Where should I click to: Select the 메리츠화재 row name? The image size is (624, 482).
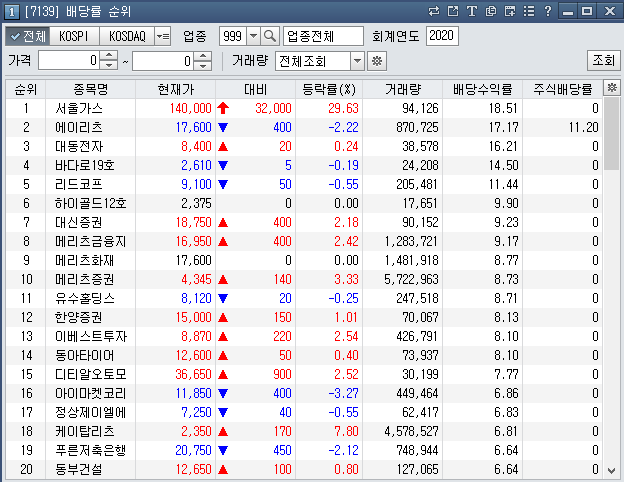coord(85,260)
